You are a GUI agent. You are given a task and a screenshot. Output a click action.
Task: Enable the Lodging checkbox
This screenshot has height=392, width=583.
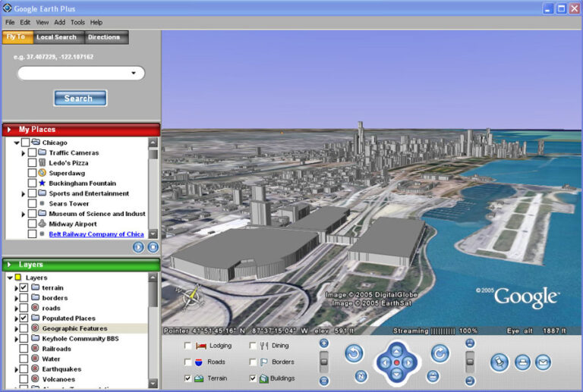coord(188,346)
